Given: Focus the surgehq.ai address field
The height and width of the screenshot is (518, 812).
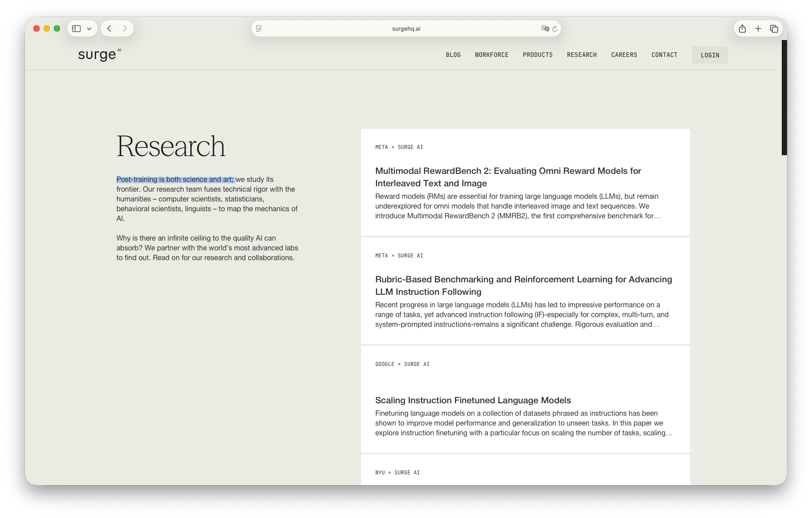Looking at the screenshot, I should (x=406, y=28).
